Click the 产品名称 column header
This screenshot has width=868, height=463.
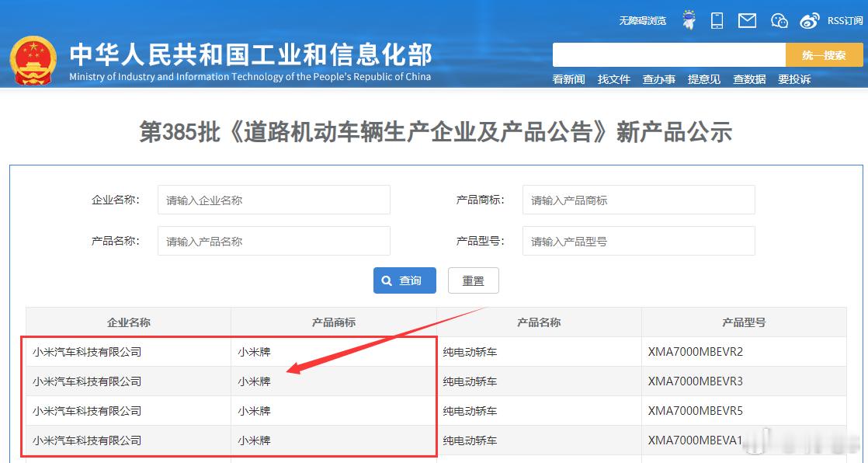[539, 322]
